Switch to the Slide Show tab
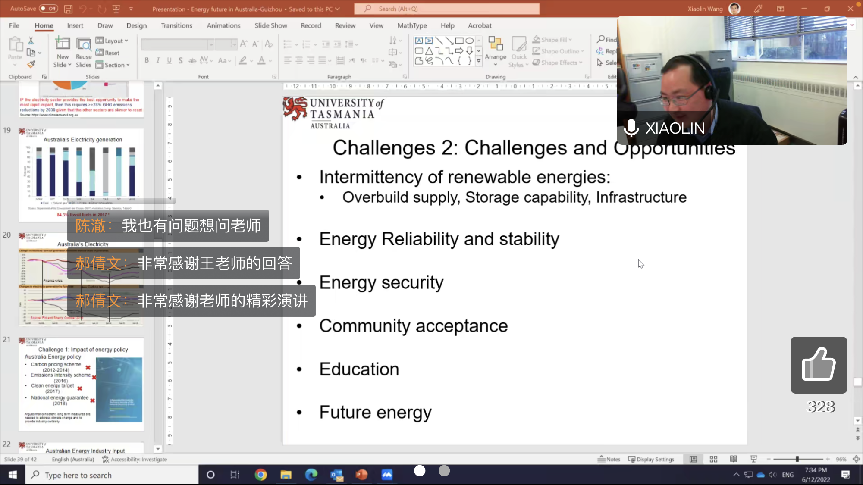Image resolution: width=863 pixels, height=485 pixels. coord(271,25)
